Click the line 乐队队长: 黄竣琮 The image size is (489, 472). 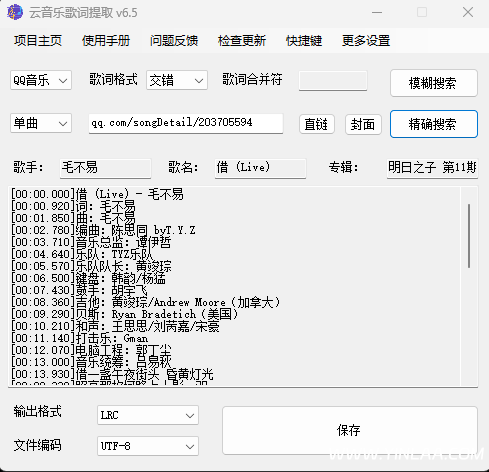[x=91, y=266]
